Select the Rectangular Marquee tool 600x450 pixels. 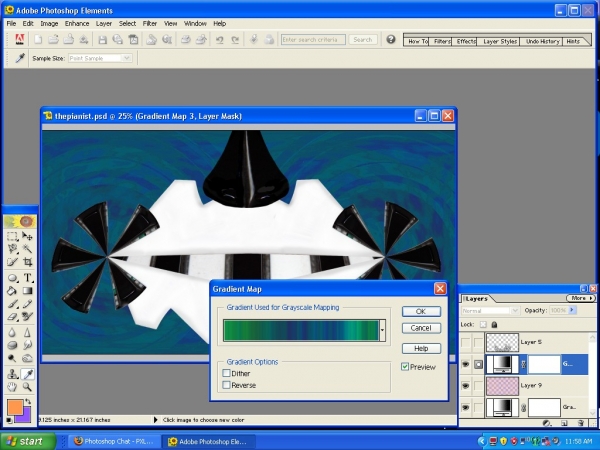point(12,236)
